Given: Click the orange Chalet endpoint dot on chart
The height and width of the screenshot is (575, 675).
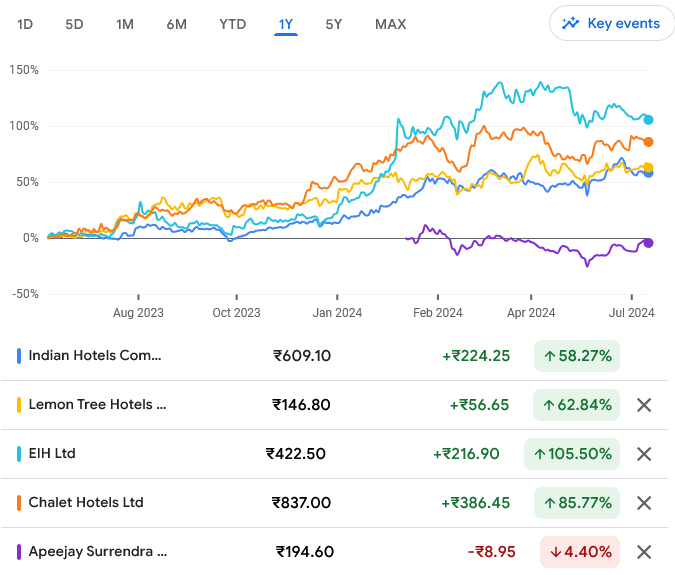Looking at the screenshot, I should [648, 142].
